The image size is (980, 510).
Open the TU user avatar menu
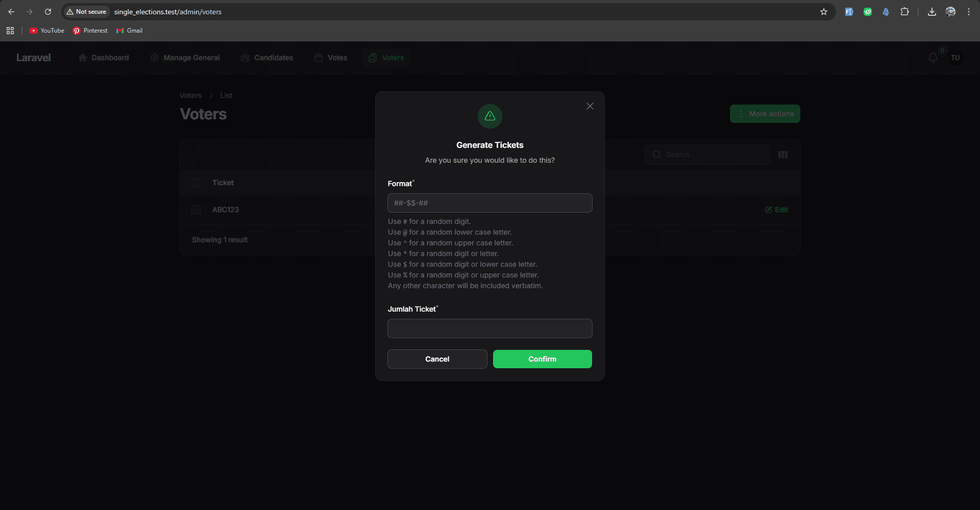[955, 58]
